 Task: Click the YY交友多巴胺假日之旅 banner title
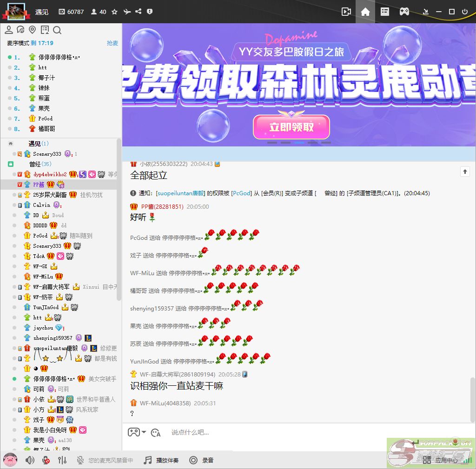[291, 52]
